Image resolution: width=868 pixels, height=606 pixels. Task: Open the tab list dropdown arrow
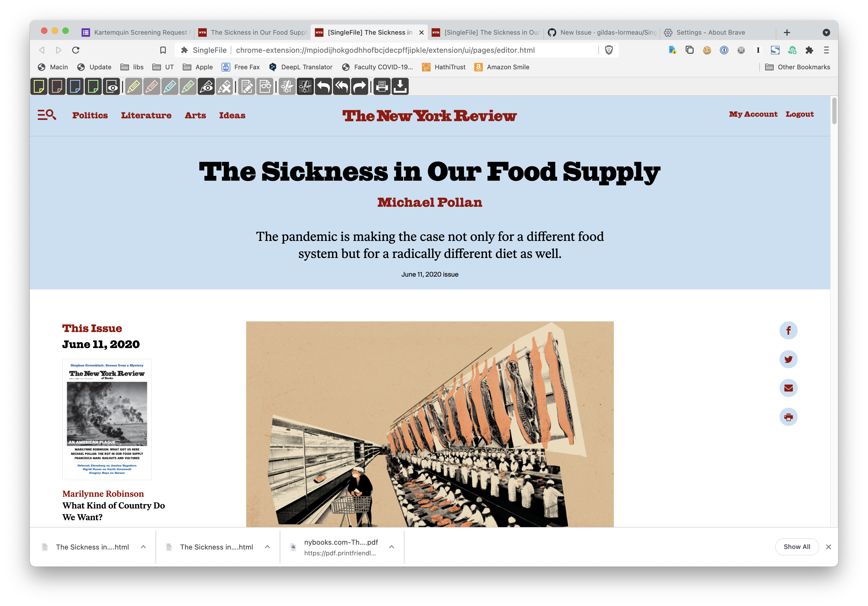(826, 33)
